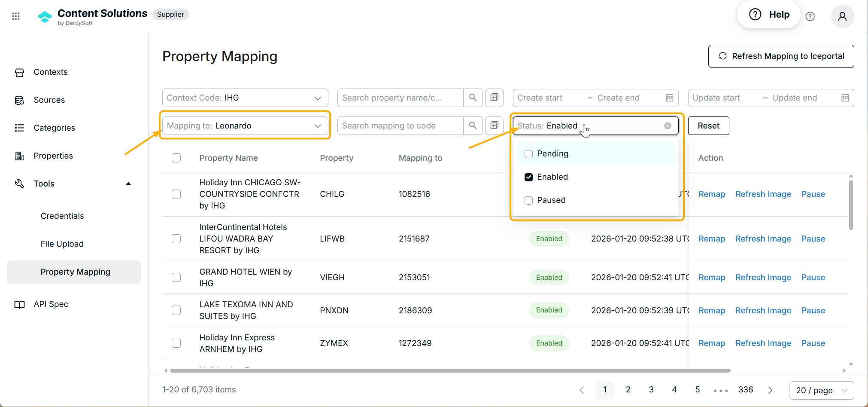Open the user profile avatar icon

point(842,16)
